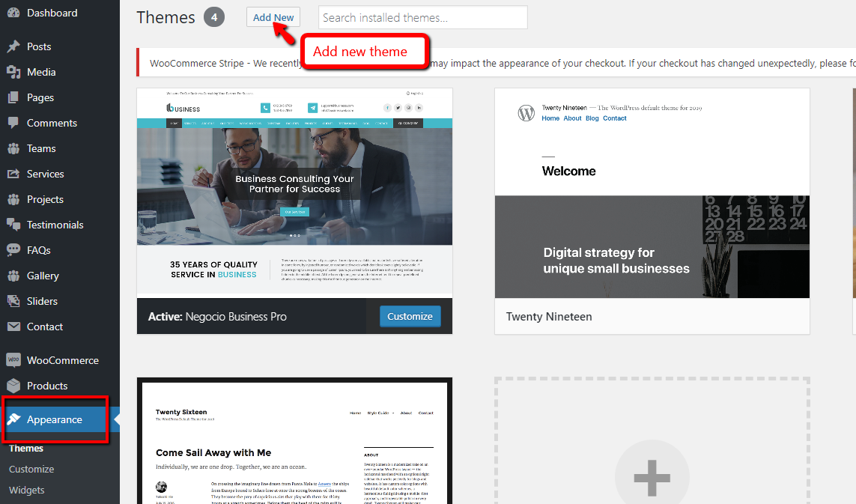Click the Search installed themes field
Screen dimensions: 856x504
click(x=422, y=17)
